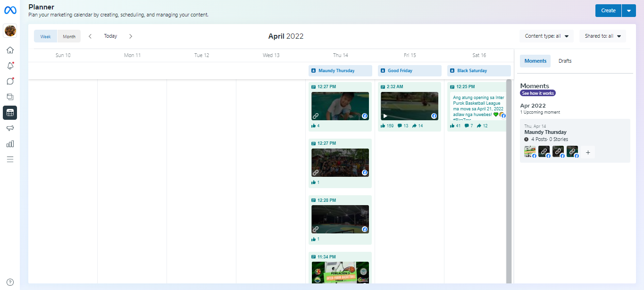Open Content type: all dropdown
644x290 pixels.
[546, 36]
